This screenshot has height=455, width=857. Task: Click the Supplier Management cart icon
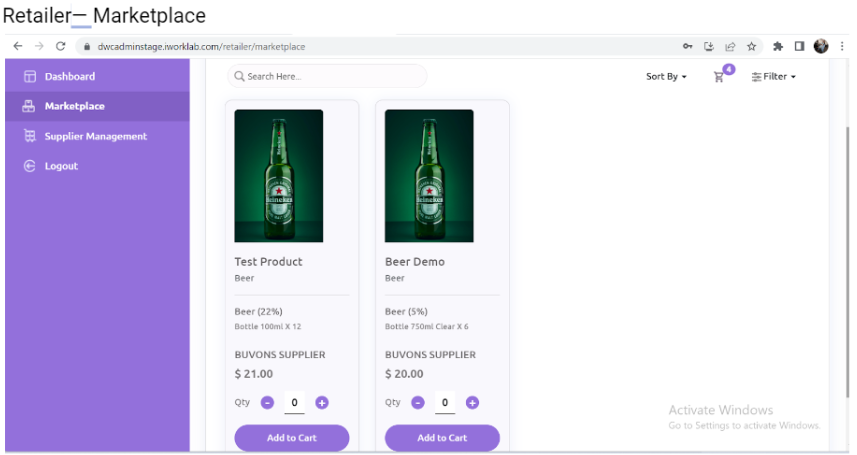(x=30, y=136)
